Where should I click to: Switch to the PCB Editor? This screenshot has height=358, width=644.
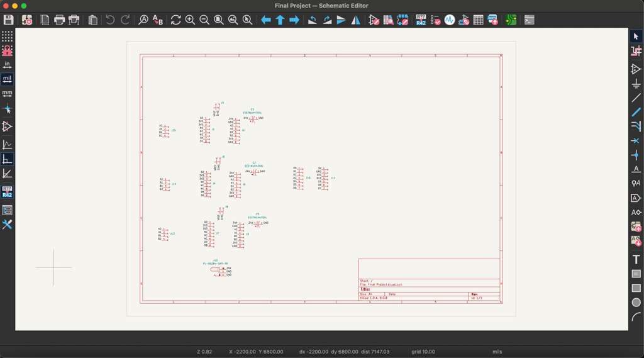click(511, 20)
